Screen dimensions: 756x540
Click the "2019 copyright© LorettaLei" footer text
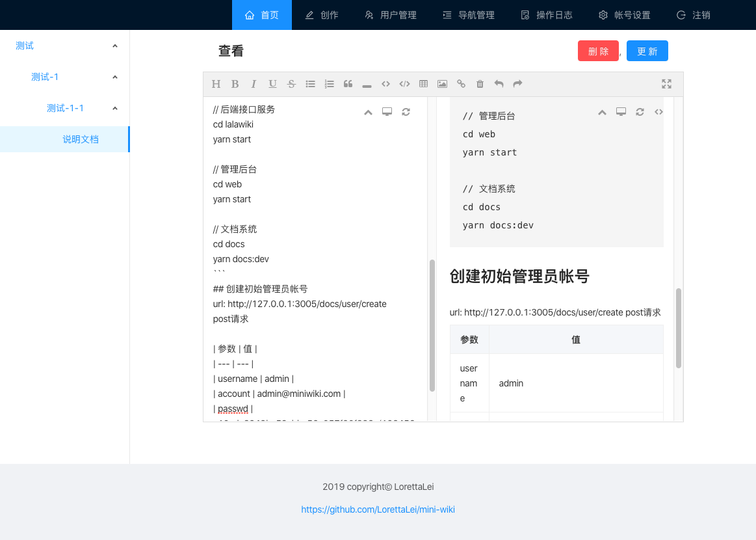point(378,487)
